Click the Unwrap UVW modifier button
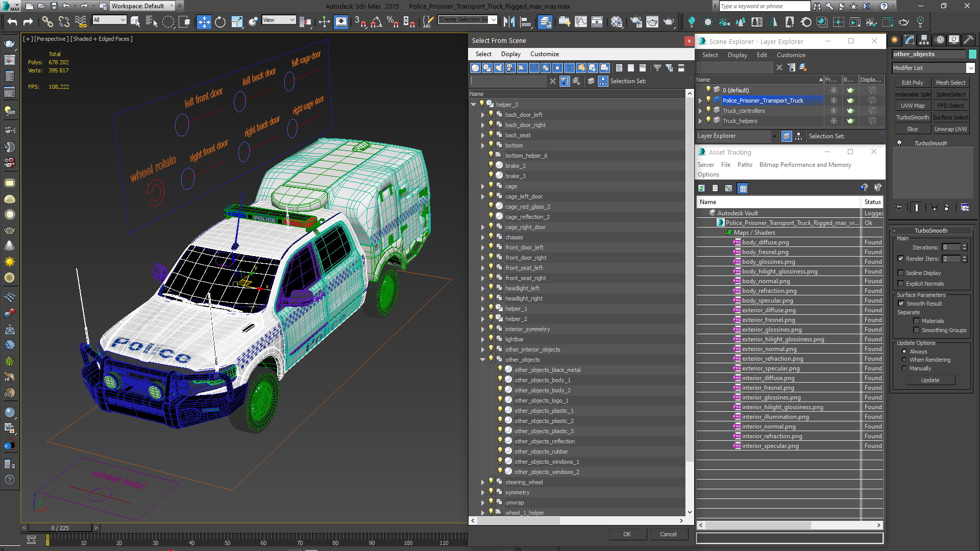Screen dimensions: 980x551 pos(950,129)
